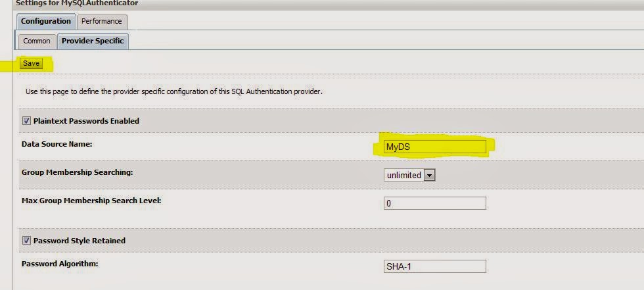This screenshot has height=290, width=644.
Task: Click the Data Source Name label
Action: tap(57, 144)
